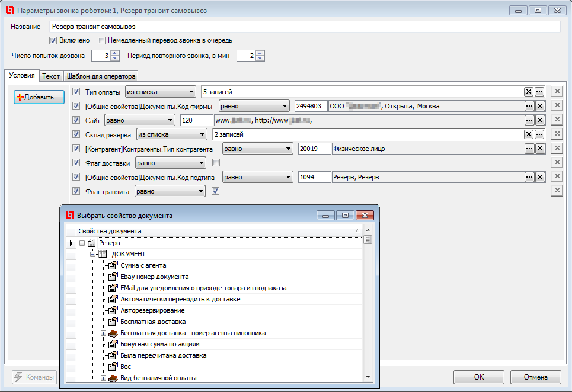This screenshot has height=392, width=572.
Task: Delete the Сайт condition row
Action: (557, 120)
